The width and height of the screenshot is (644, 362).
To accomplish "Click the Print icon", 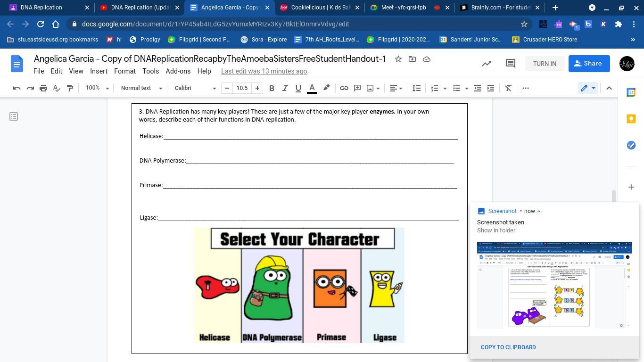I will point(43,88).
